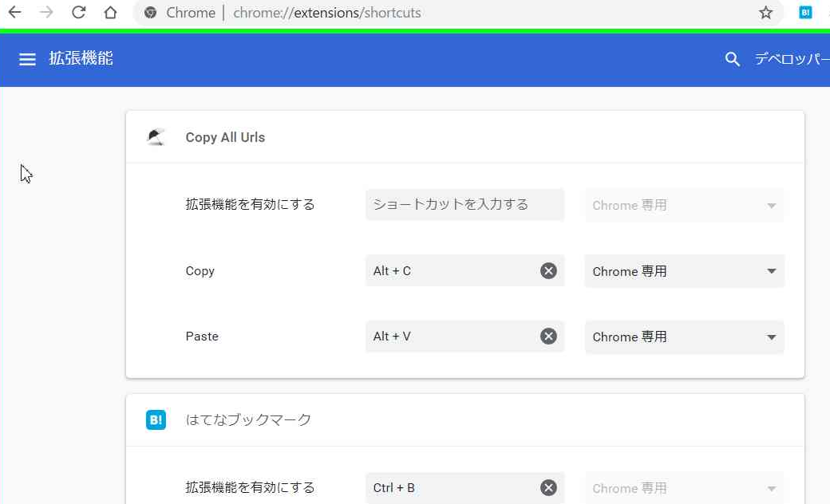
Task: Open the Chrome 専用 dropdown for Copy
Action: [683, 271]
